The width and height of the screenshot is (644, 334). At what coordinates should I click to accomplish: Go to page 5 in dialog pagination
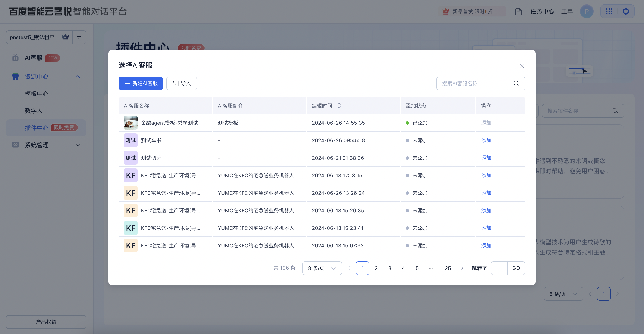417,268
